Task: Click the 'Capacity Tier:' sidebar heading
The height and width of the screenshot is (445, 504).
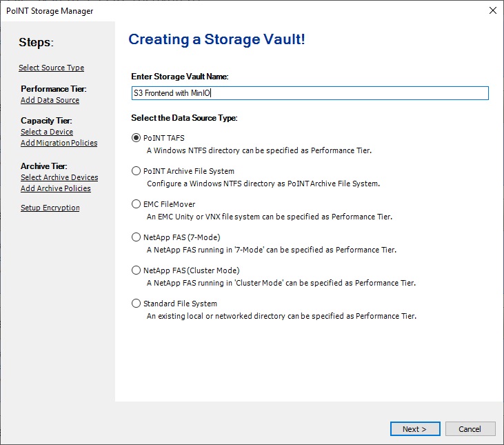Action: pyautogui.click(x=46, y=121)
